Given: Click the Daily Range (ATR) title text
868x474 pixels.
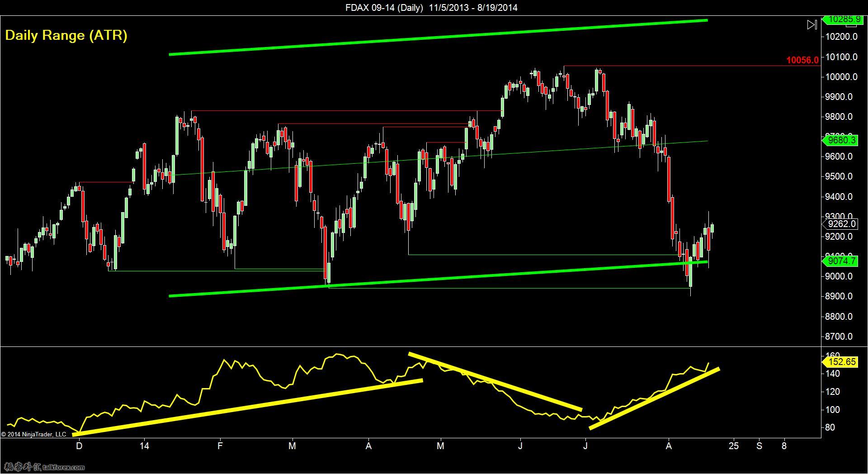Looking at the screenshot, I should pyautogui.click(x=66, y=35).
